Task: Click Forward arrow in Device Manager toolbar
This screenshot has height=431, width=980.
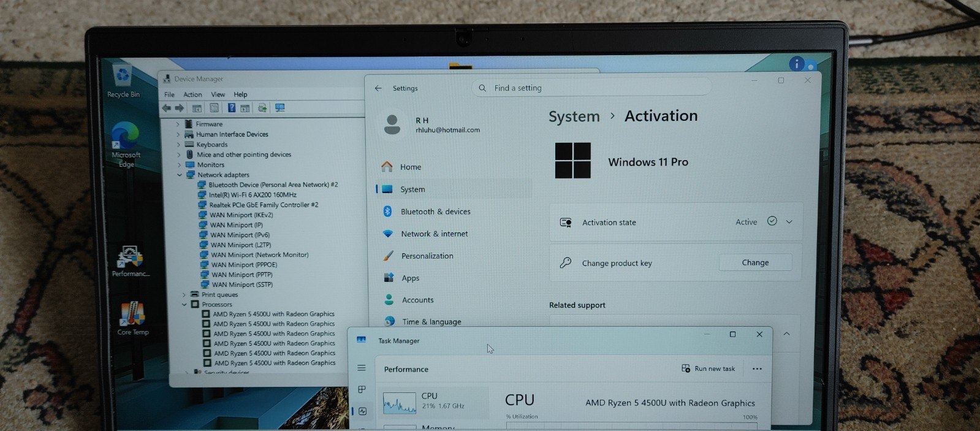Action: click(180, 108)
